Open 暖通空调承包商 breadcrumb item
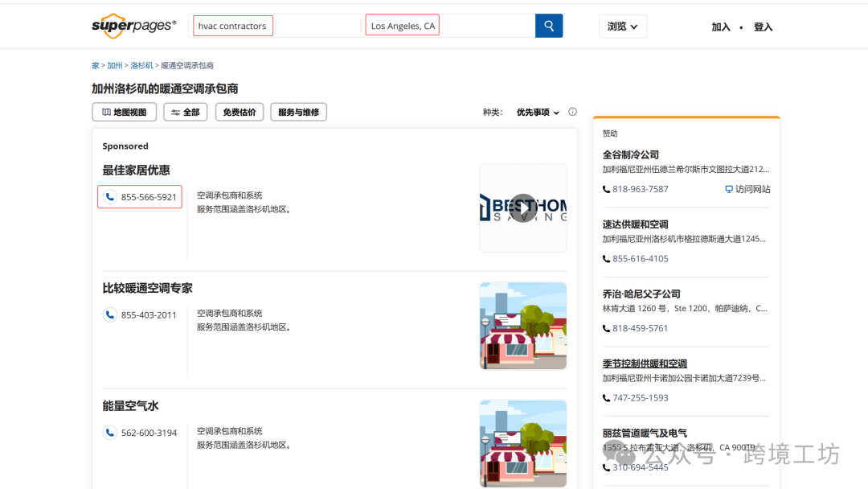The width and height of the screenshot is (868, 489). pos(187,65)
